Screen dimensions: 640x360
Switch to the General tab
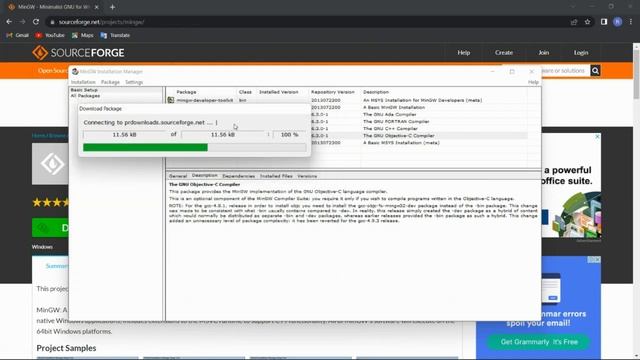coord(178,176)
